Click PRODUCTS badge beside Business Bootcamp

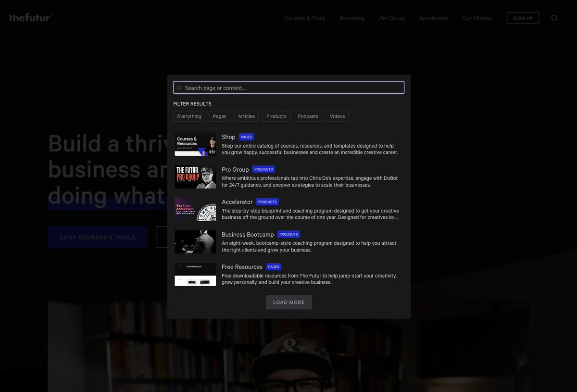288,234
